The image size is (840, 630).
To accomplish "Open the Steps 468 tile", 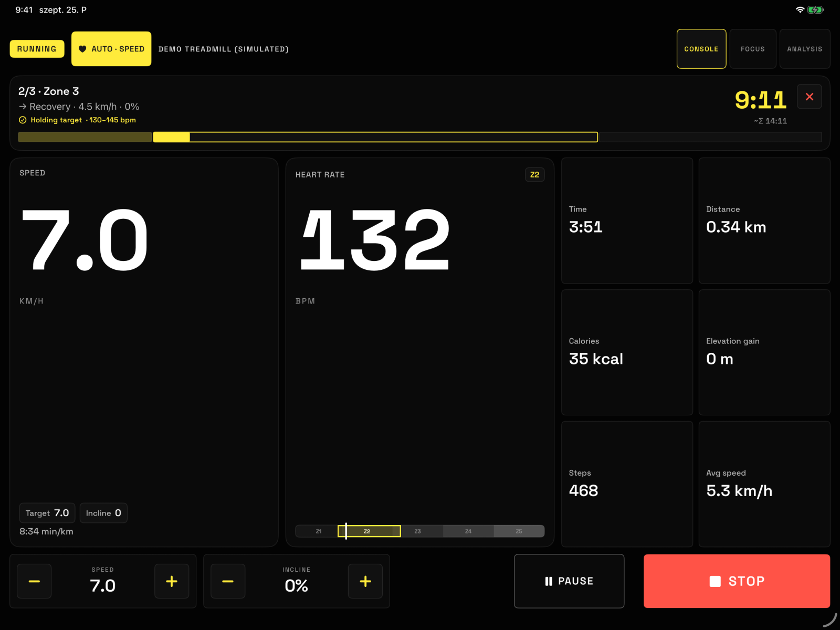I will click(627, 484).
